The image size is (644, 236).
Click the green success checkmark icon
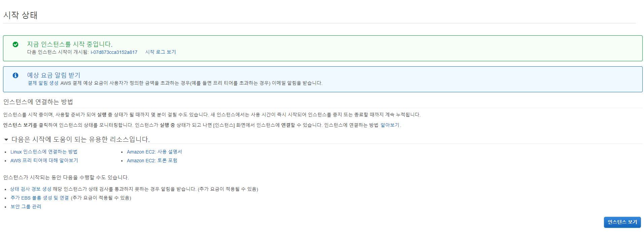pos(15,44)
